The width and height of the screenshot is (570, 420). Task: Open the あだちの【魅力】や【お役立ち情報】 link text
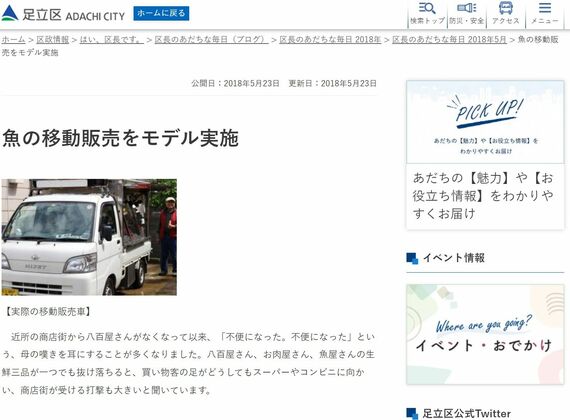[x=483, y=196]
